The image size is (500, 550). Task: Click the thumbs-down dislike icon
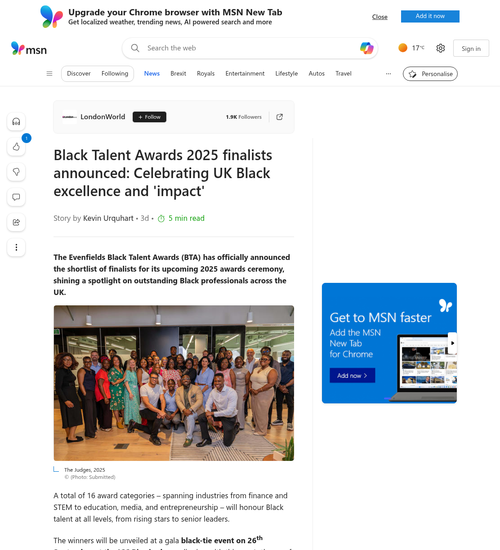[x=16, y=172]
